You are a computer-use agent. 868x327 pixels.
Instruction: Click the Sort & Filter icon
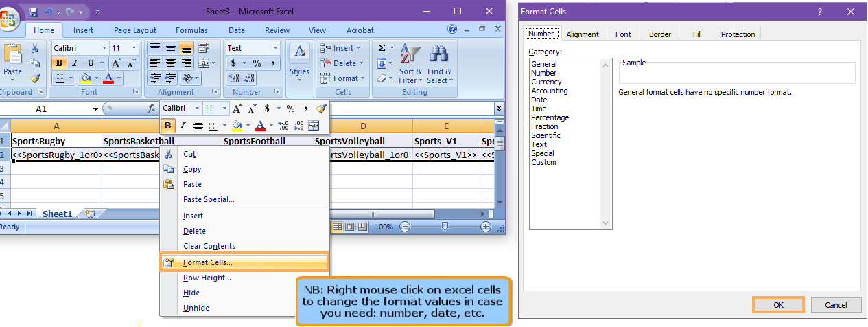(410, 65)
